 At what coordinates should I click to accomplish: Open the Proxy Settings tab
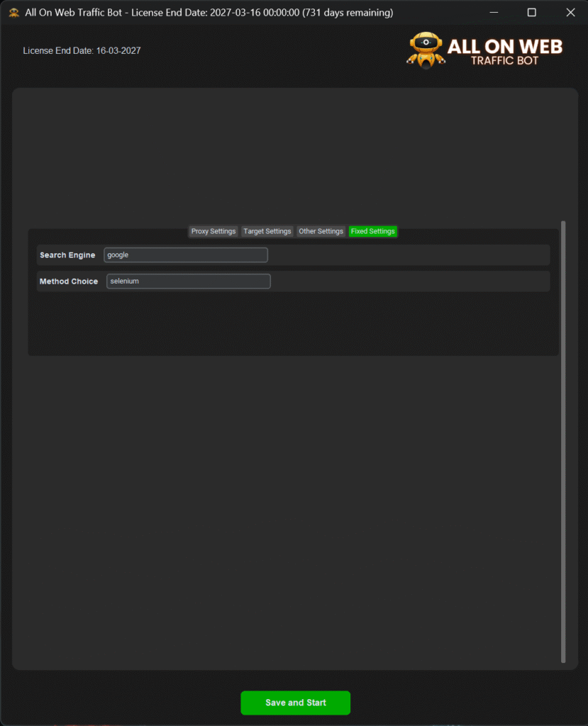213,231
